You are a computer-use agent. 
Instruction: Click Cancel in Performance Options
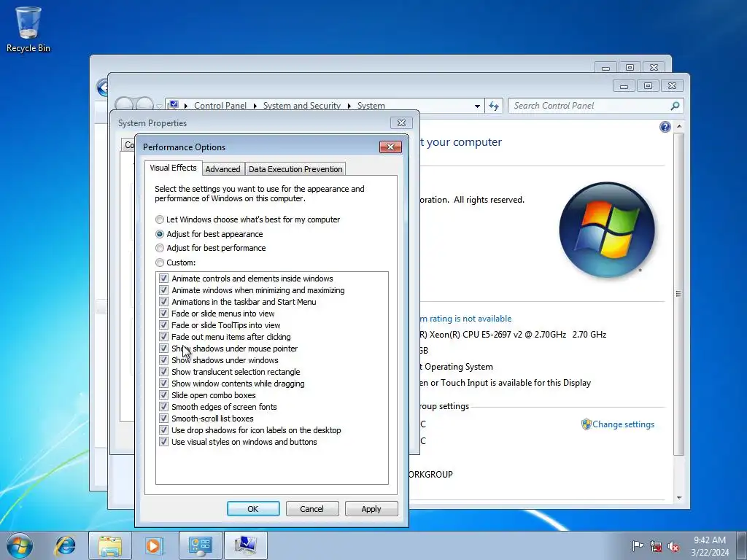tap(312, 508)
